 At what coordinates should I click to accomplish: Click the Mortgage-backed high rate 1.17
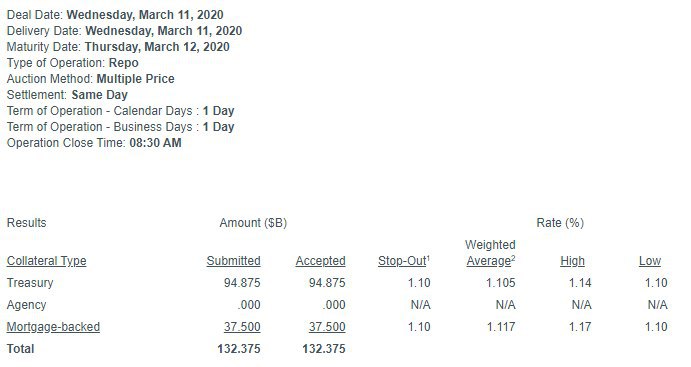(x=580, y=327)
